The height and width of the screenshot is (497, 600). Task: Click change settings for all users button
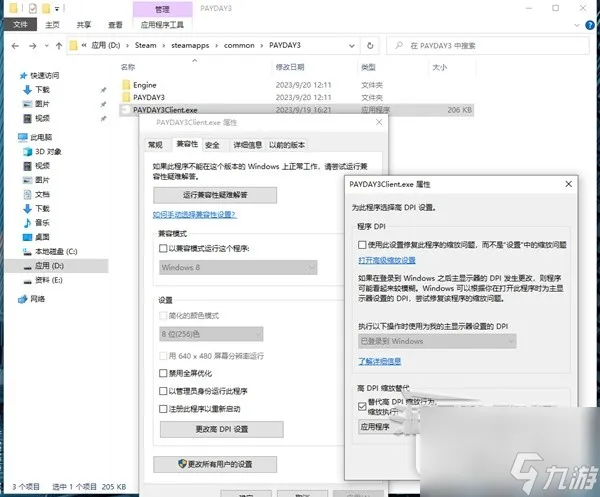215,464
